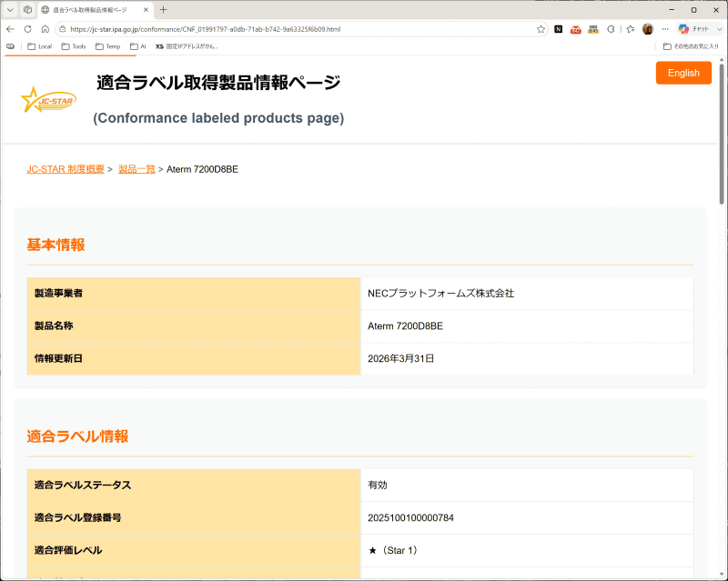
Task: Open the browser home page icon
Action: [45, 29]
